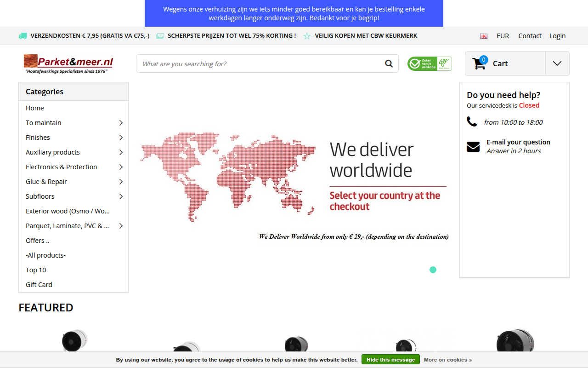Click E-mail your question
Viewport: 588px width, 368px height.
point(518,142)
